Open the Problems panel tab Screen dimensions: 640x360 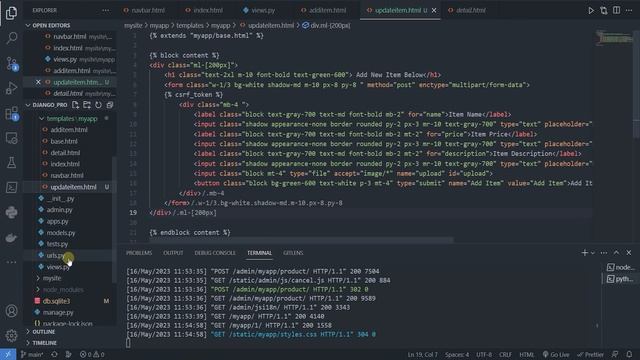click(139, 253)
